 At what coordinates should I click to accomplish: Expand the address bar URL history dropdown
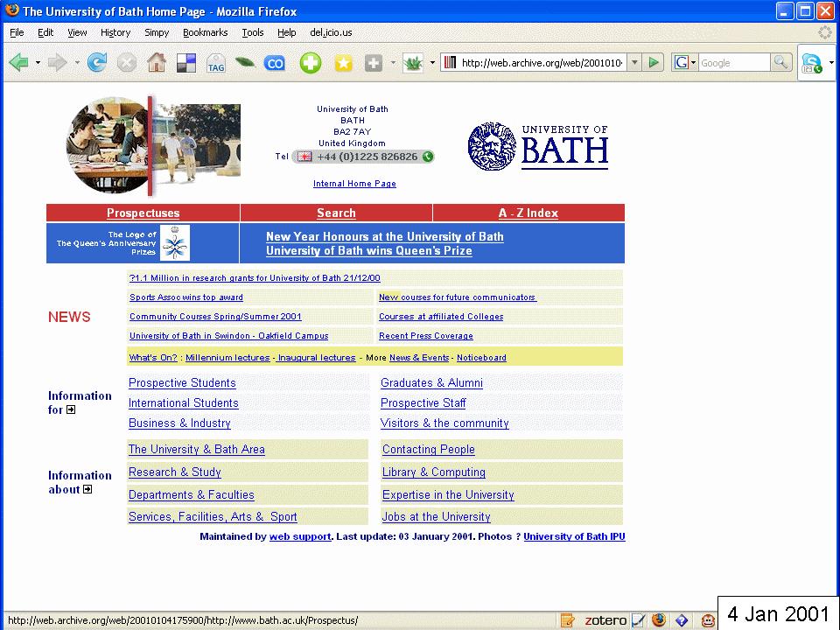634,63
